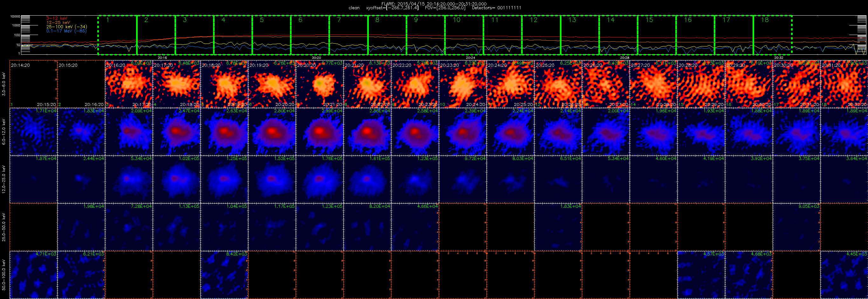The image size is (868, 299).
Task: Open the 6-12 keV image labeled 2.58E+04
Action: pos(415,132)
